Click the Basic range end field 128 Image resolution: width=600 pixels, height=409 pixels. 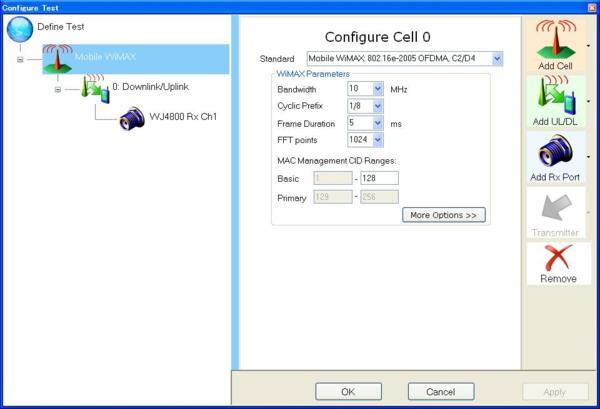[x=380, y=178]
